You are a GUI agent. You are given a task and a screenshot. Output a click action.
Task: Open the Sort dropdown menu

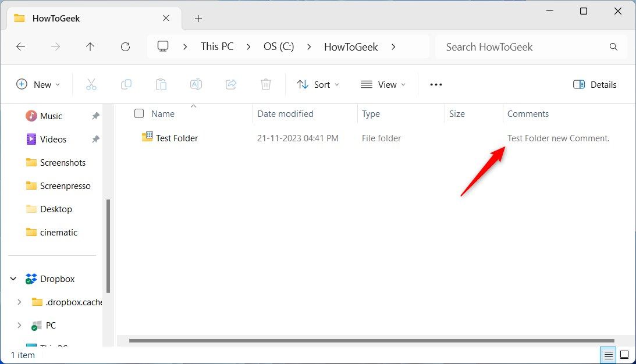click(x=318, y=84)
